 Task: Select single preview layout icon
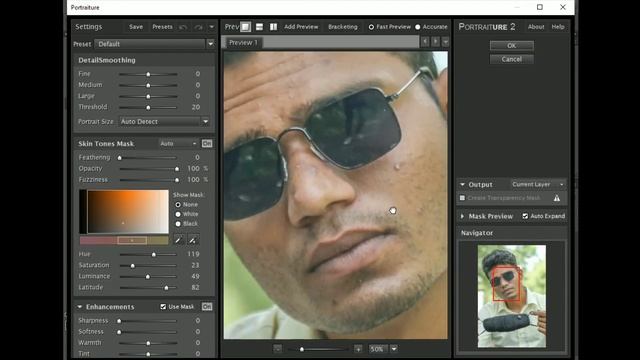coord(245,27)
